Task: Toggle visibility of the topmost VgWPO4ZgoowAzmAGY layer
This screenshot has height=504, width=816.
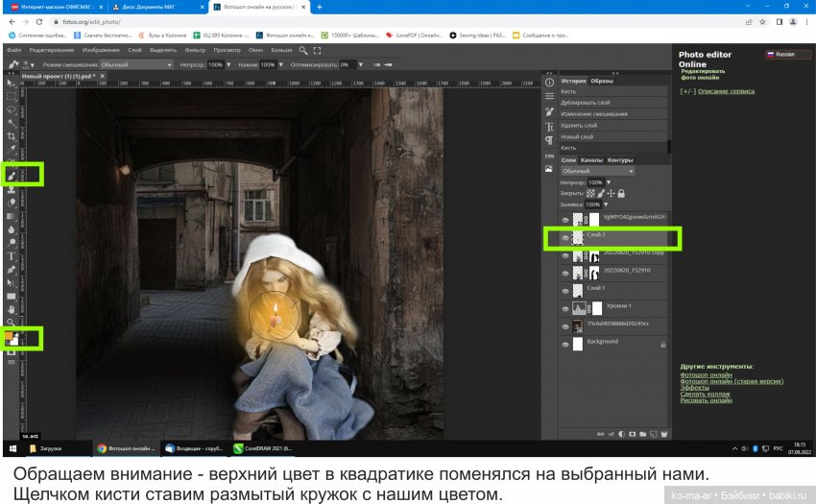Action: (565, 220)
